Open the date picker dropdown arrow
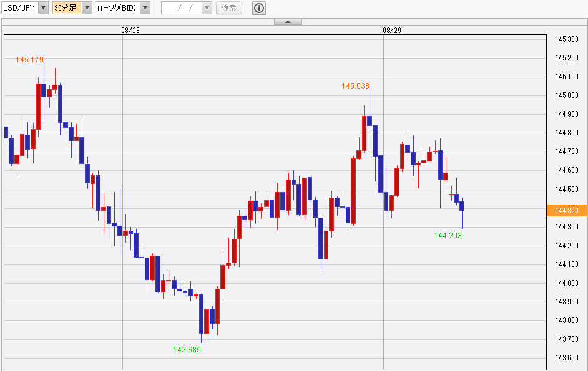588x371 pixels. coord(207,8)
